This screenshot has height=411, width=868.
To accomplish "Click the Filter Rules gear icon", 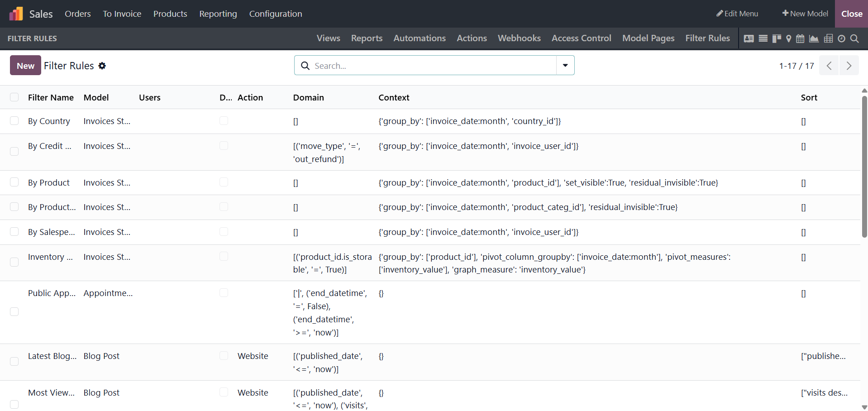I will point(102,66).
